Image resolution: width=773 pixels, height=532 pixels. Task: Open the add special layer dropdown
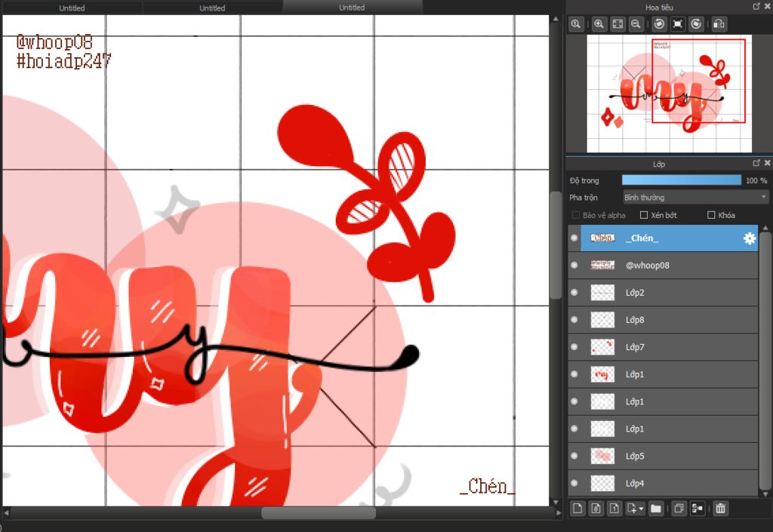pos(635,509)
